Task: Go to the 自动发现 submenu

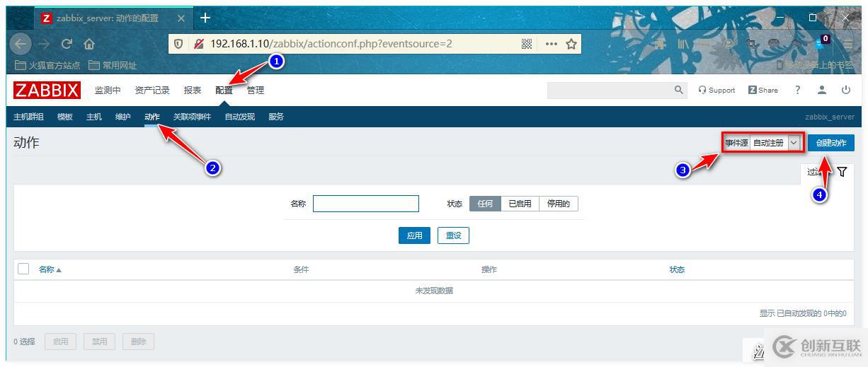Action: [x=239, y=117]
